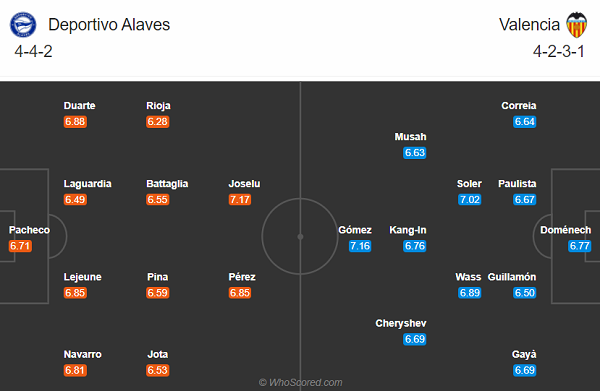The image size is (600, 391).
Task: Click player name Guillamón
Action: tap(512, 277)
